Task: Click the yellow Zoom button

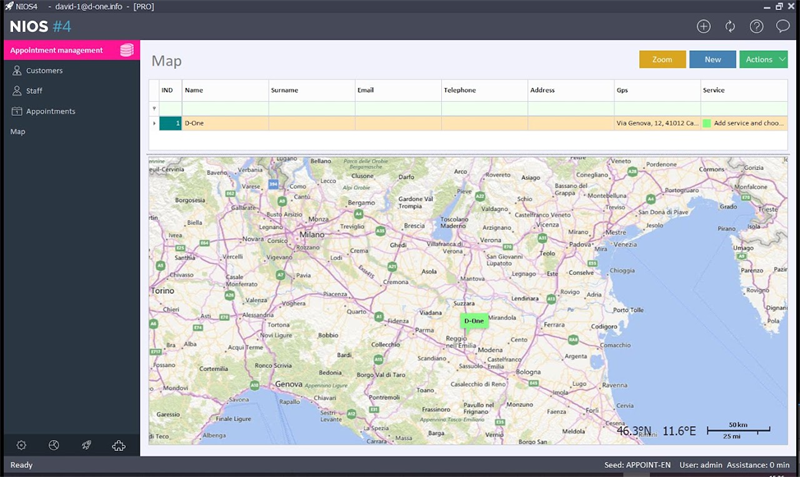Action: point(662,59)
